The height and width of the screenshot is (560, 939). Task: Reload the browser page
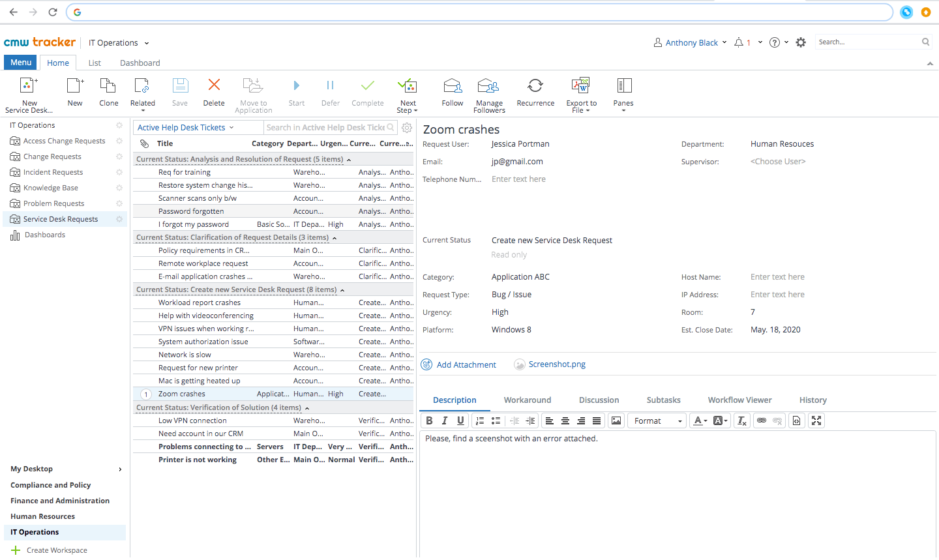pos(53,12)
